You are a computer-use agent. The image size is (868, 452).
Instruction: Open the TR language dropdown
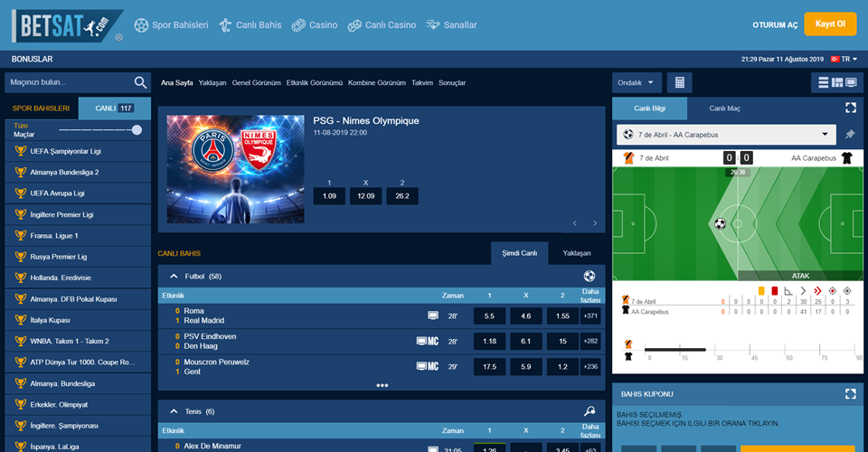(x=844, y=59)
